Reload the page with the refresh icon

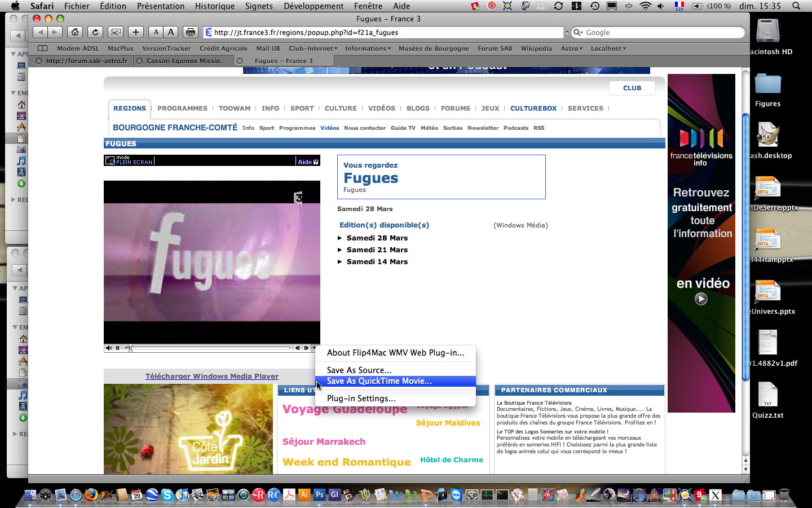coord(95,32)
